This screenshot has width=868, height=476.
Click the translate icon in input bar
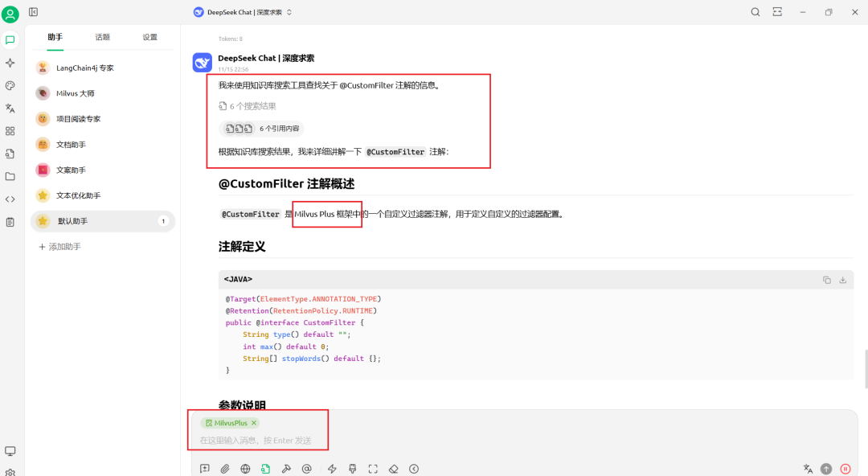coord(808,469)
